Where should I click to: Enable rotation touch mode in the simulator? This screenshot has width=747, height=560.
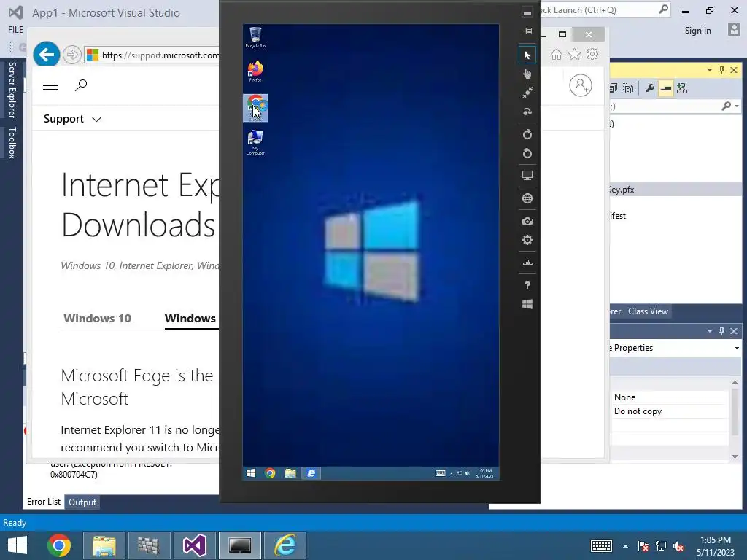click(x=527, y=112)
